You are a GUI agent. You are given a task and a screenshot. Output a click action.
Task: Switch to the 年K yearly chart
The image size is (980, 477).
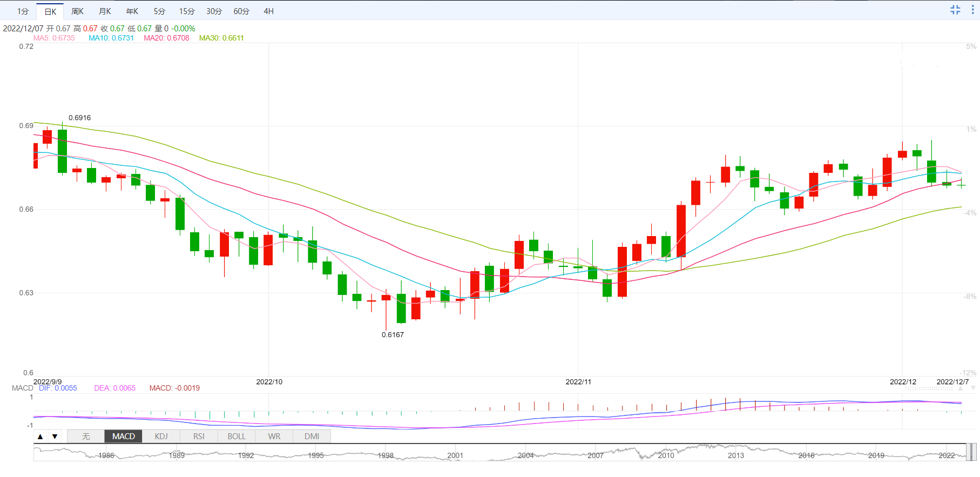coord(132,11)
